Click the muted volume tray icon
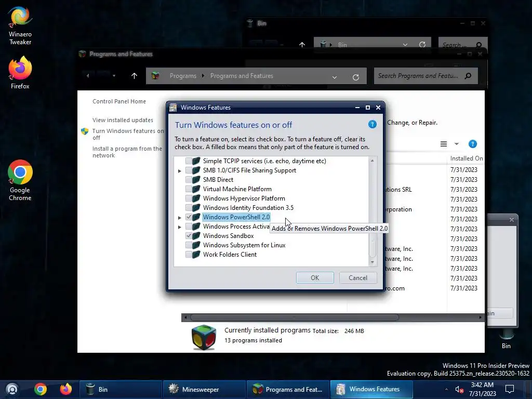 coord(459,390)
